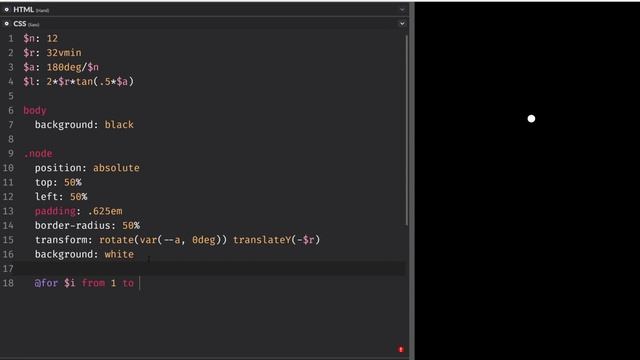Click the 'top: 50%' declaration

point(58,182)
